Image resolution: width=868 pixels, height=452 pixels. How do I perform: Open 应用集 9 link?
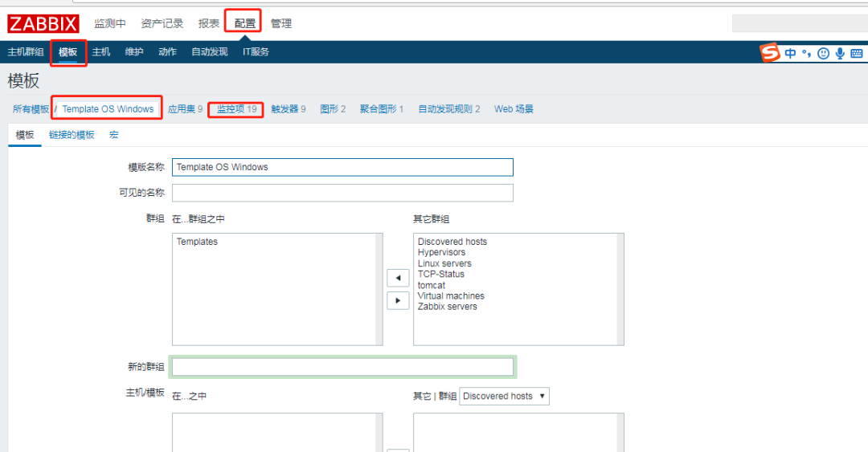pos(185,109)
